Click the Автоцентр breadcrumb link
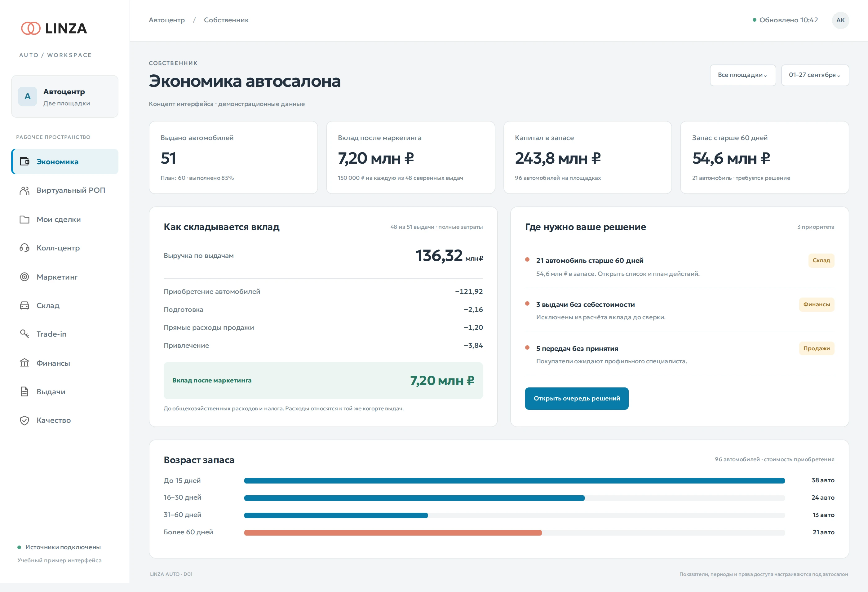Viewport: 868px width, 592px height. coord(166,20)
